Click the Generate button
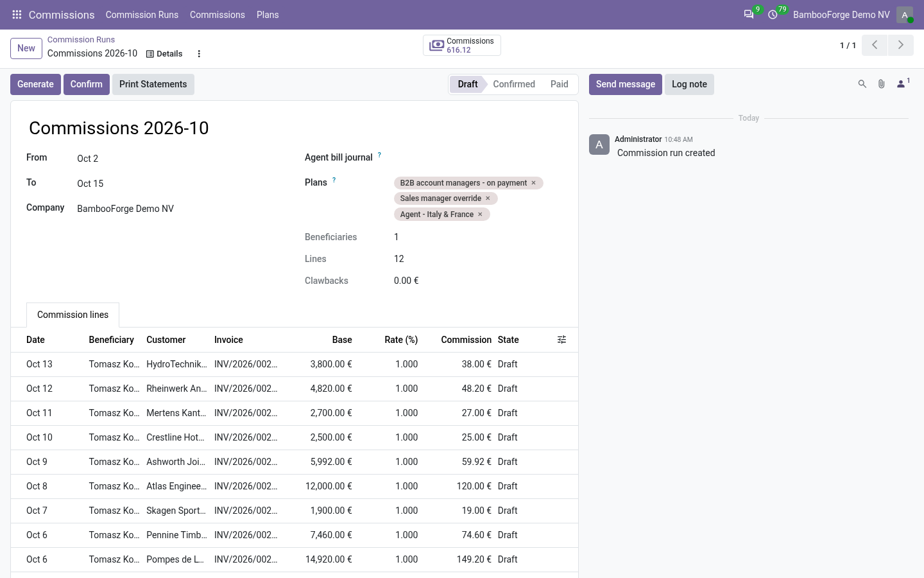Image resolution: width=924 pixels, height=578 pixels. (x=35, y=84)
